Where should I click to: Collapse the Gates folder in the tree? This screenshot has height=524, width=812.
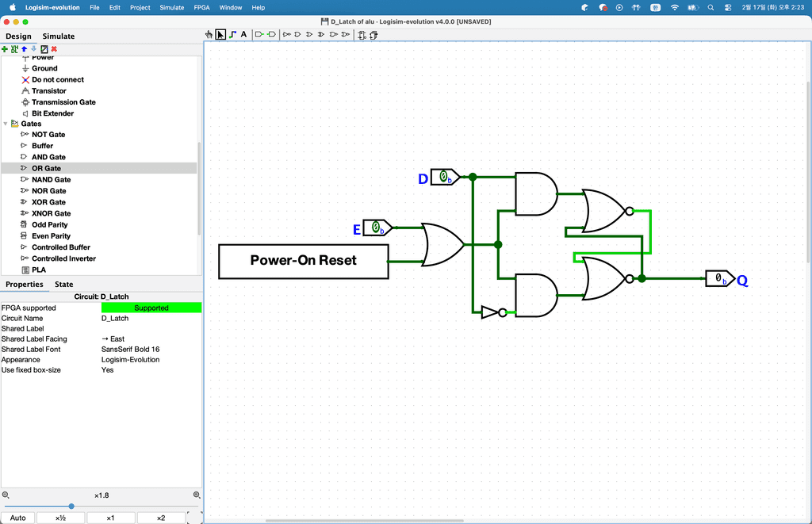(x=6, y=124)
